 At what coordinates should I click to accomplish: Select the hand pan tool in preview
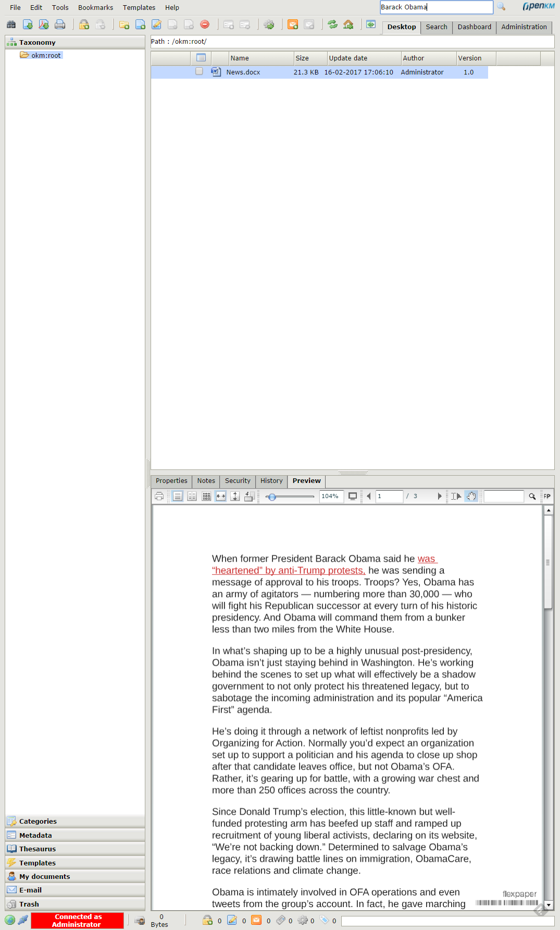coord(471,497)
